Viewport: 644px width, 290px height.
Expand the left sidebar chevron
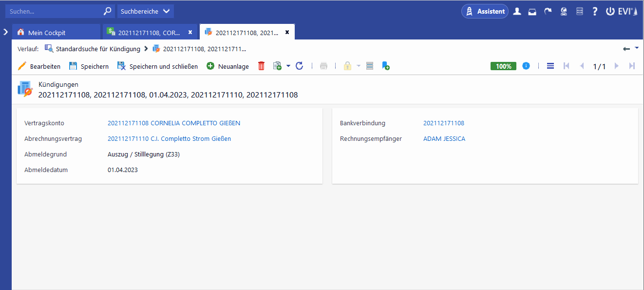pyautogui.click(x=5, y=32)
